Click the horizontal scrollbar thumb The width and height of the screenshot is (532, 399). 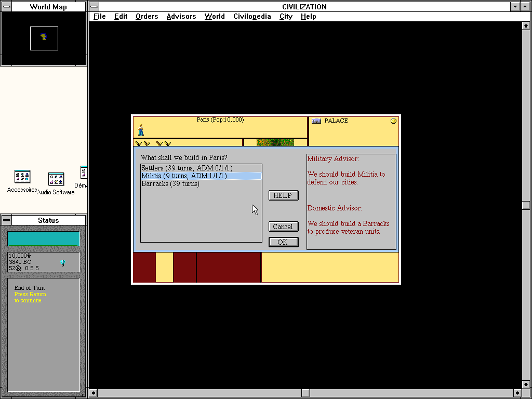click(305, 393)
